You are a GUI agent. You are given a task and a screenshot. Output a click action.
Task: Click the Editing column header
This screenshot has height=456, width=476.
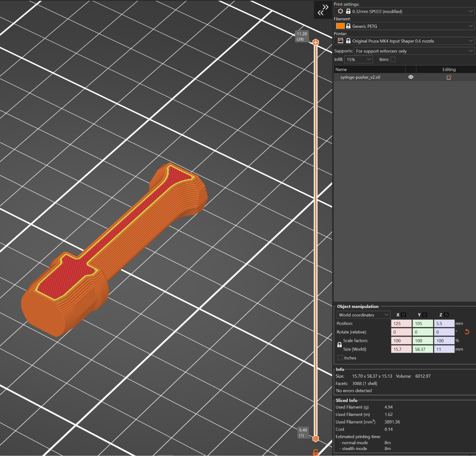point(449,69)
